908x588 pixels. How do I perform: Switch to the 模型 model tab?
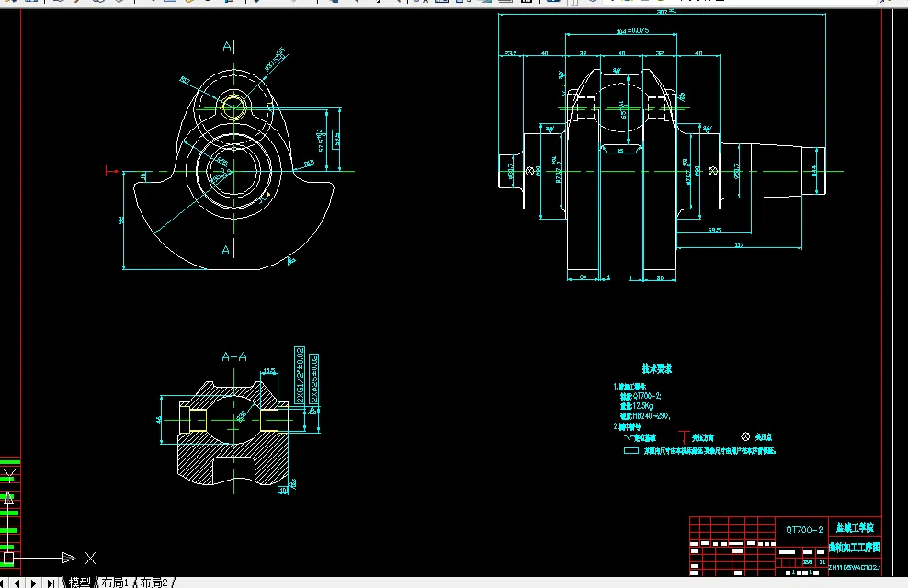tap(80, 582)
